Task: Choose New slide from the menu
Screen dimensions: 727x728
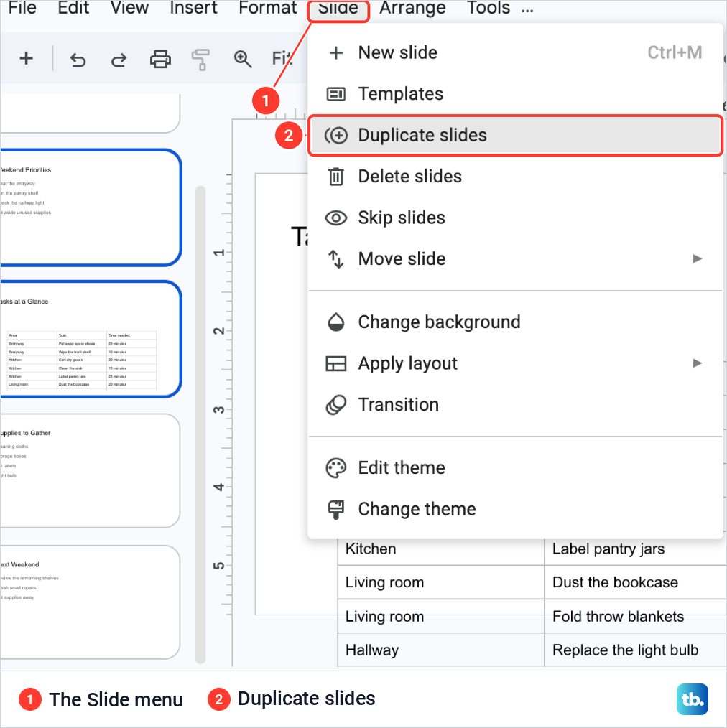Action: 516,53
